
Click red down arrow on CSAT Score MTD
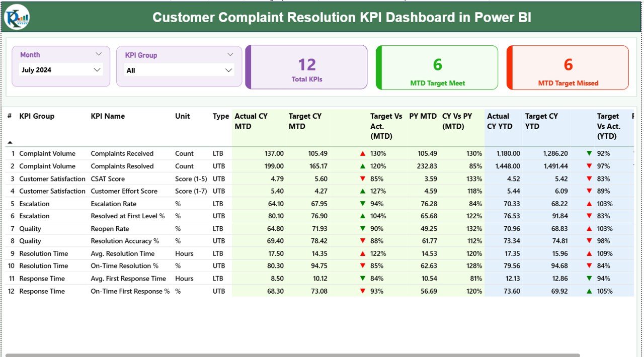click(x=362, y=179)
